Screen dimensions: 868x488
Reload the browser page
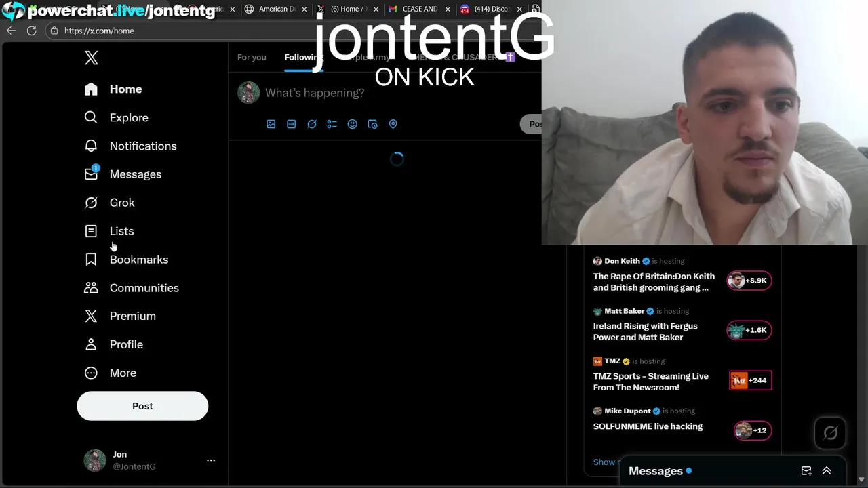click(31, 30)
